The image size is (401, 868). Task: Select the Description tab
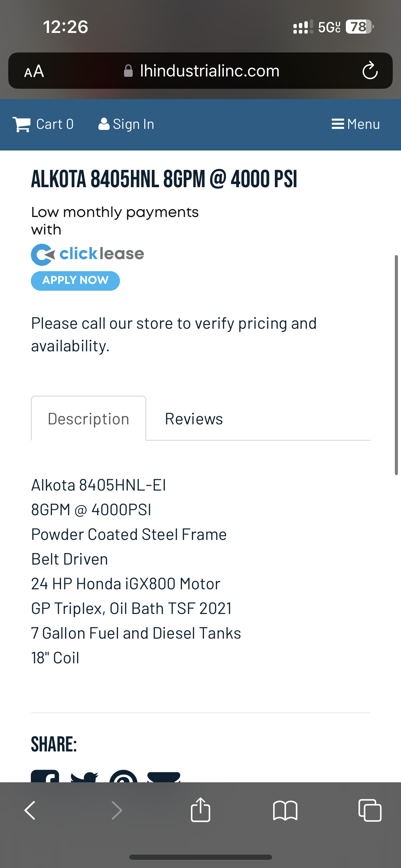tap(88, 419)
